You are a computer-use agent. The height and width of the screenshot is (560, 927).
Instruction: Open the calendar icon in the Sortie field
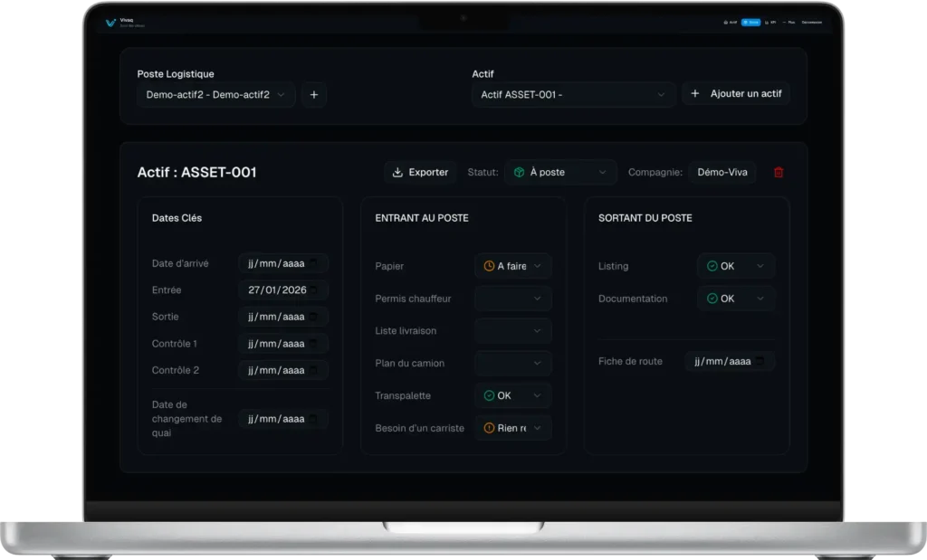pos(313,317)
